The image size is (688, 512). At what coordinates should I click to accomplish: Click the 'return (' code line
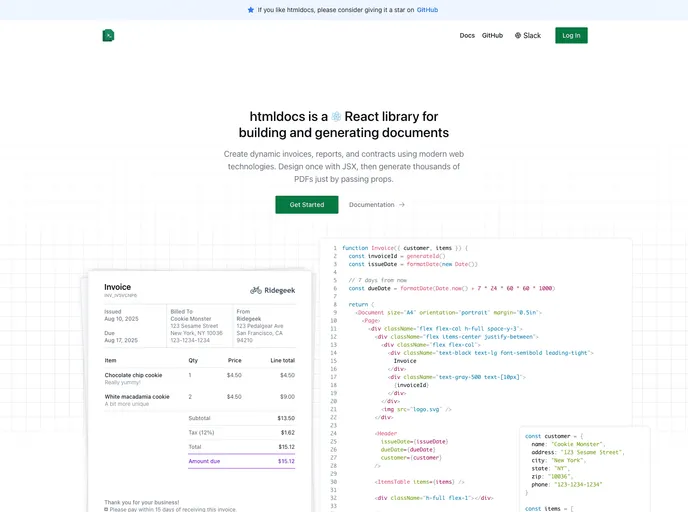point(361,304)
